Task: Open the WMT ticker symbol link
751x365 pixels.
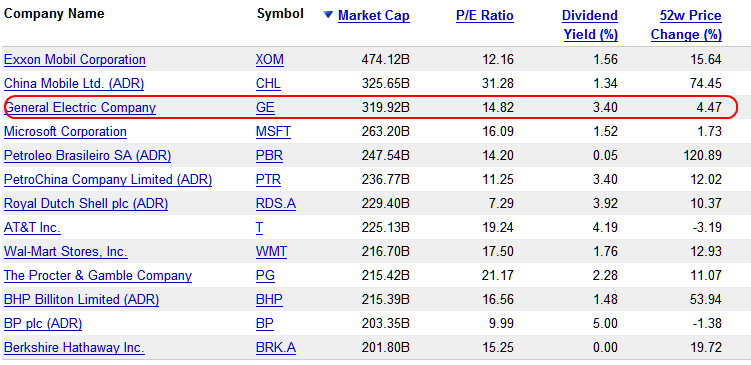Action: click(x=271, y=251)
